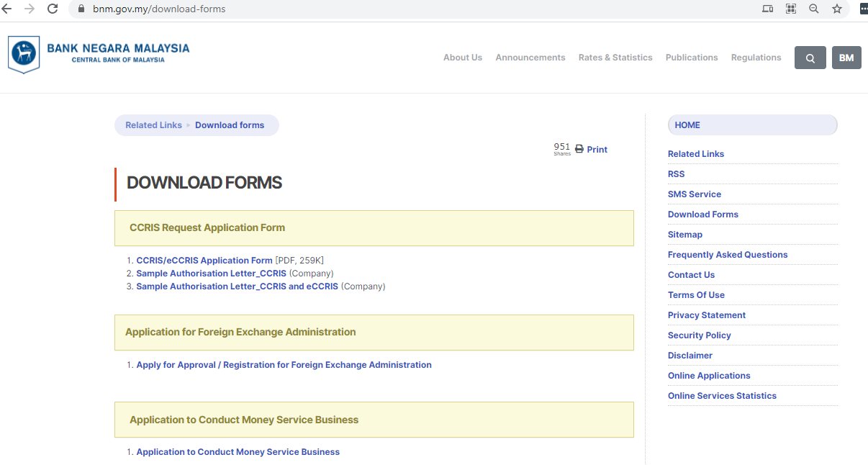Open the Rates & Statistics menu
868x465 pixels.
tap(615, 58)
